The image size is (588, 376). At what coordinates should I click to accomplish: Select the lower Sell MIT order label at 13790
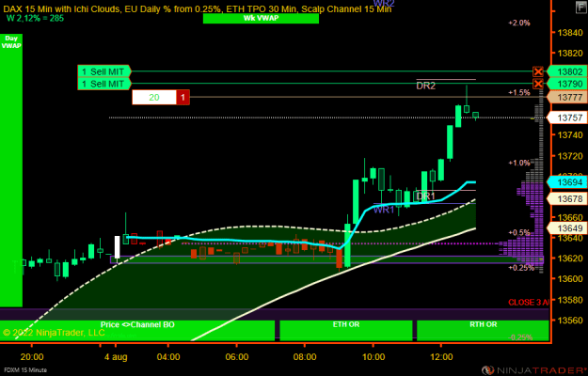(103, 84)
